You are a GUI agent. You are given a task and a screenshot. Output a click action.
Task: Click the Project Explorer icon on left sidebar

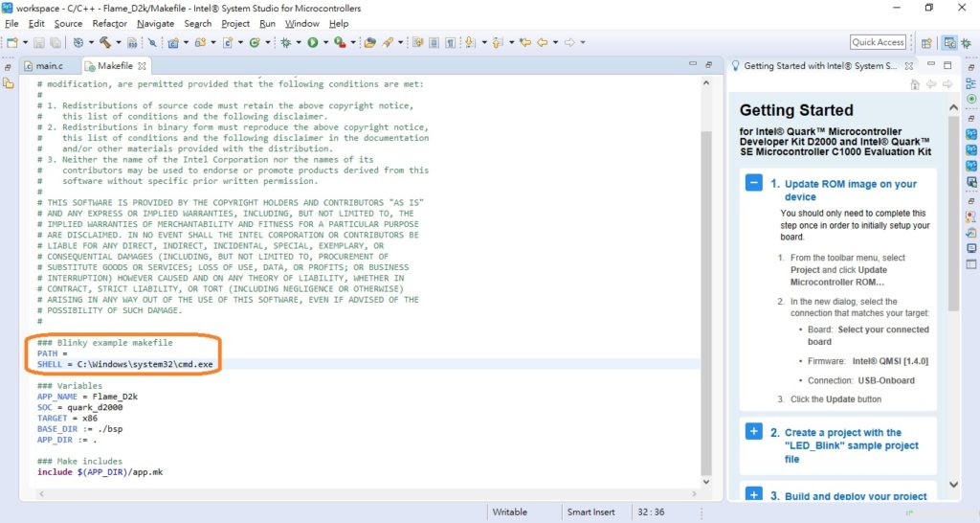[x=8, y=83]
